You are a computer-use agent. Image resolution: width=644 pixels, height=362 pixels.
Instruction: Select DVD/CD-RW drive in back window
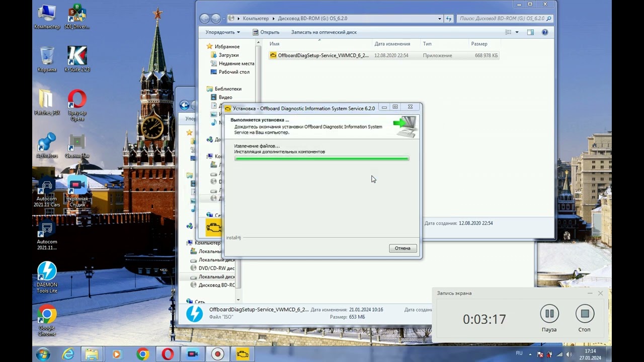[x=213, y=268]
